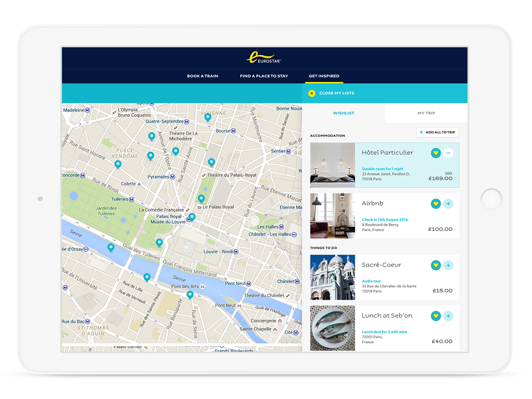This screenshot has height=399, width=532.
Task: Add Airbnb to trip with plus
Action: (448, 204)
